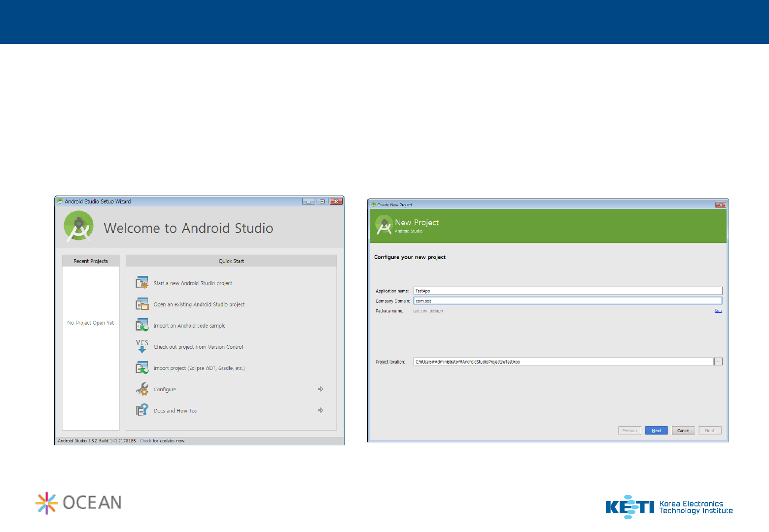Click Next in the New Project wizard

point(657,431)
